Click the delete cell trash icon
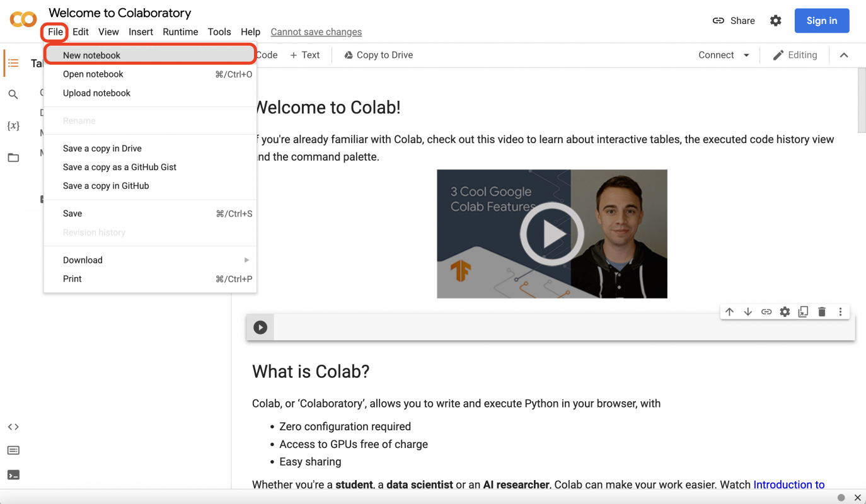 click(822, 312)
